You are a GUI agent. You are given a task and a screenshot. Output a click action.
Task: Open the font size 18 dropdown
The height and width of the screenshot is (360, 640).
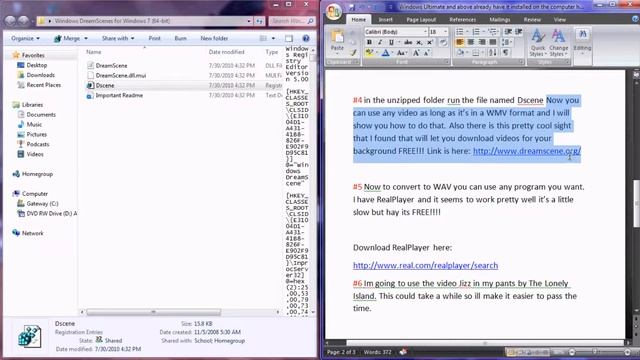445,32
